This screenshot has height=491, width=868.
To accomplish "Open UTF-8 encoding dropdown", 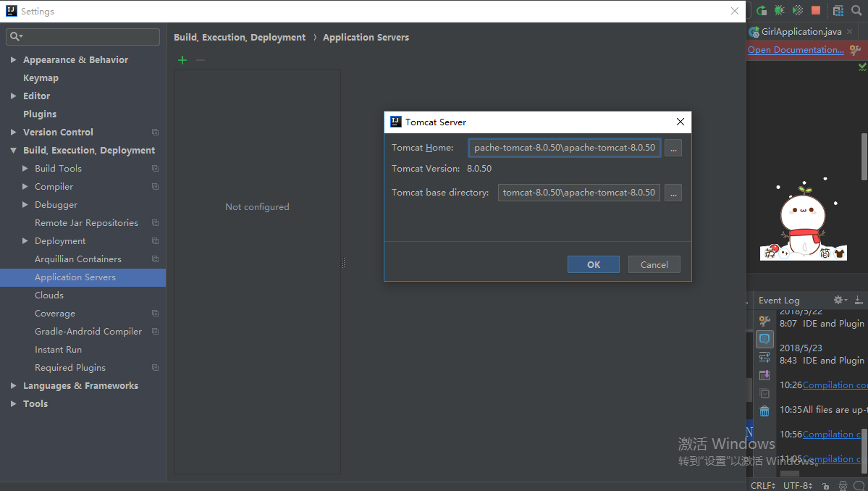I will click(x=798, y=485).
